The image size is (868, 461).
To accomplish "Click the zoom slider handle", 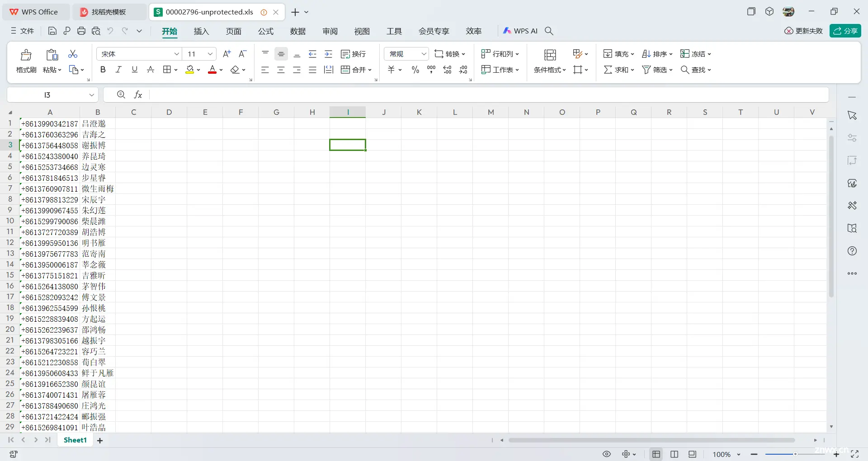I will (x=795, y=454).
